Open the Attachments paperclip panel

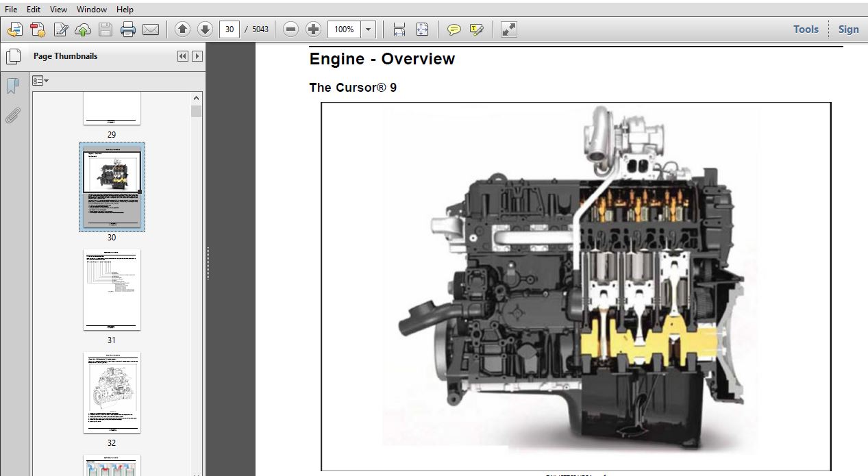12,116
